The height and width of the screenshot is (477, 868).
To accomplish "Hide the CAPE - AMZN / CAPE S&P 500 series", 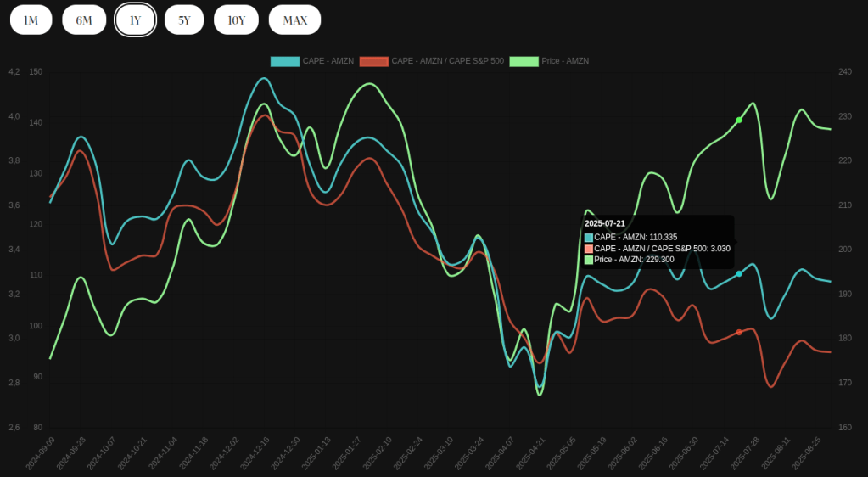I will [447, 61].
